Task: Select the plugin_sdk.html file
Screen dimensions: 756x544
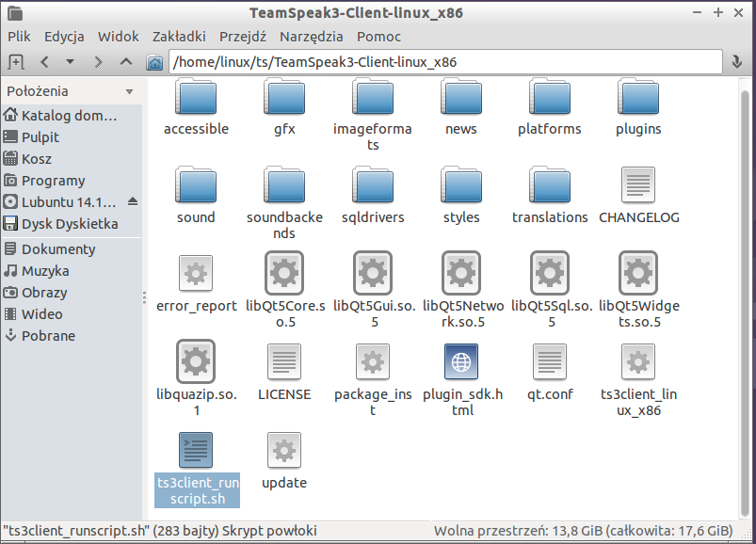Action: (x=462, y=379)
